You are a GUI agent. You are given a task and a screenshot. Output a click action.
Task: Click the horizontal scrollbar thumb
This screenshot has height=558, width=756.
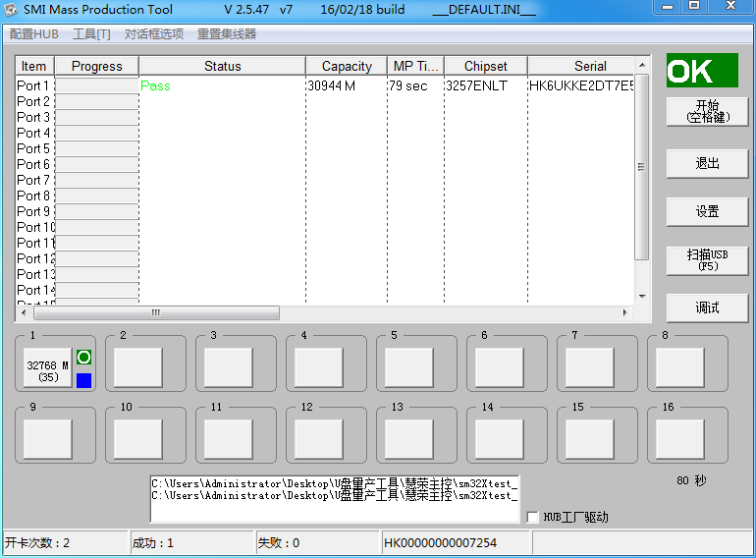coord(156,313)
